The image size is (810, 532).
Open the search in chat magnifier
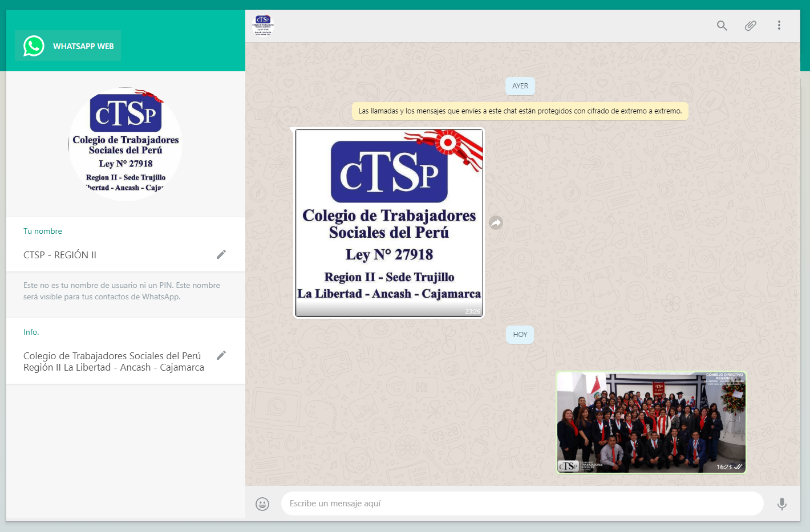722,26
